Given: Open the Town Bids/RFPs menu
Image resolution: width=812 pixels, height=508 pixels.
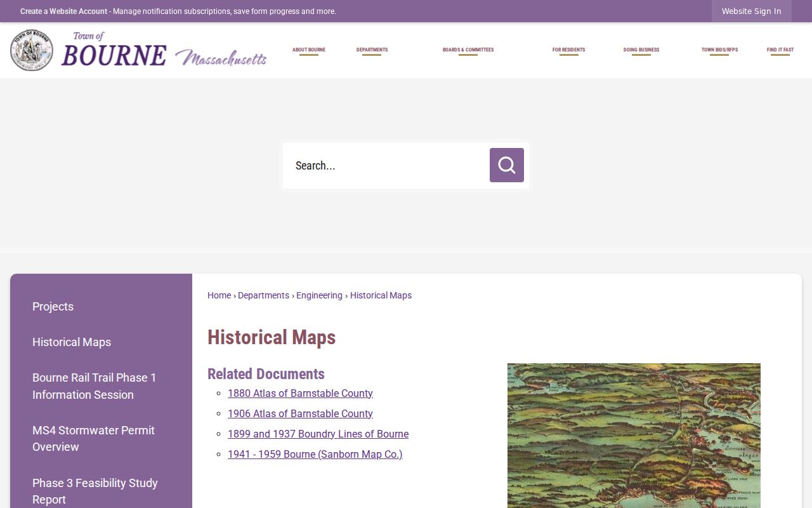Looking at the screenshot, I should tap(719, 50).
